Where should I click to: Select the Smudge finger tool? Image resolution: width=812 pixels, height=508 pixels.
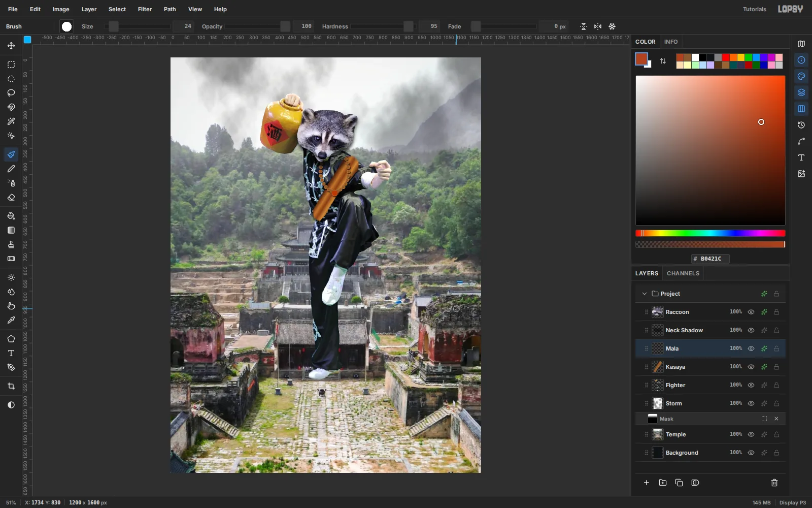pos(11,306)
